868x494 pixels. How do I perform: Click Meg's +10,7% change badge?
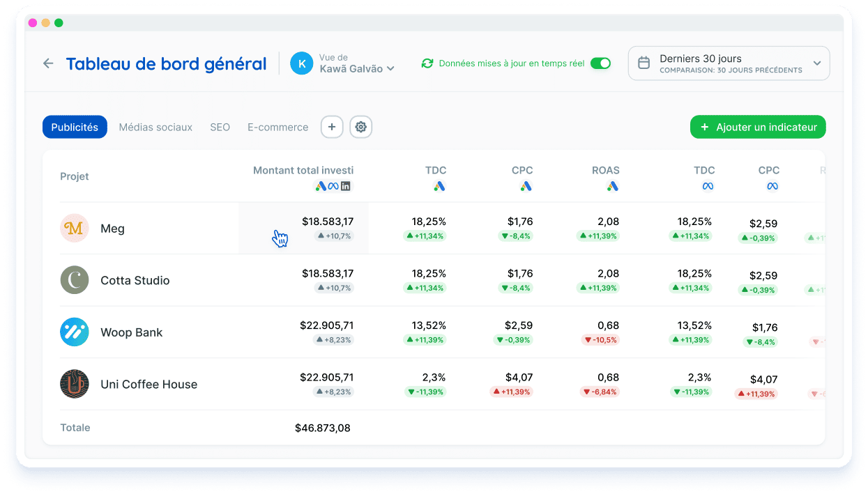335,236
